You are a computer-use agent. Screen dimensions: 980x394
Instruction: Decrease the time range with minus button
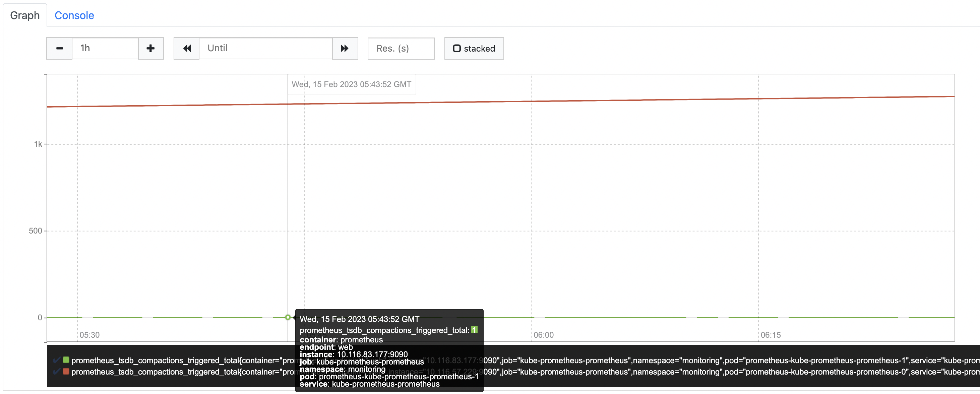[59, 48]
